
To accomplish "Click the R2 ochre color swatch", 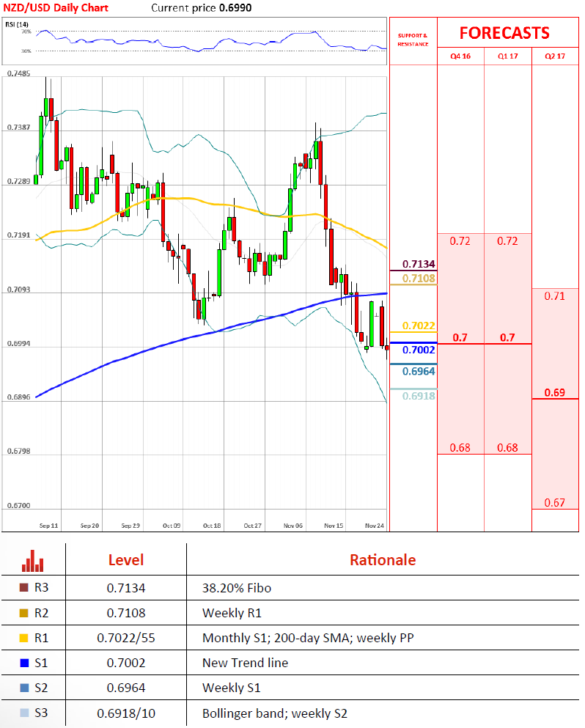I will [23, 613].
